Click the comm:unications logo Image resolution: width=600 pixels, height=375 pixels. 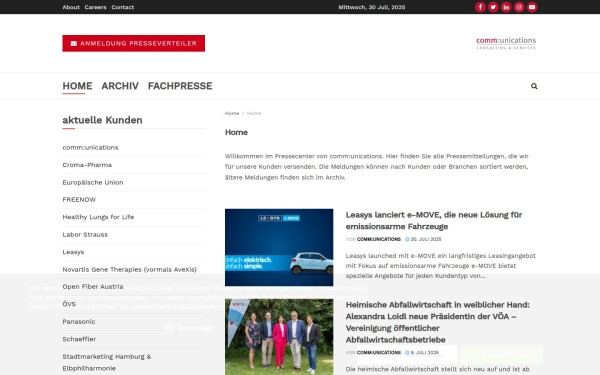(x=506, y=43)
